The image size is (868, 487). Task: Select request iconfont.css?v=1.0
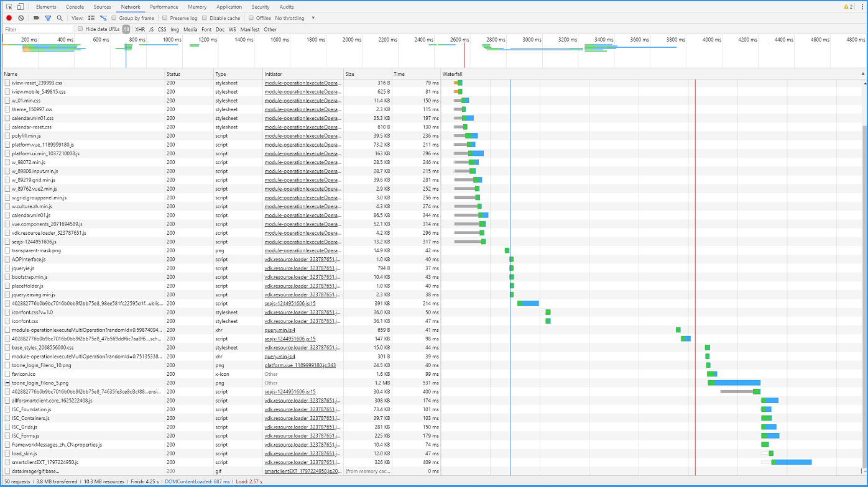(x=32, y=312)
